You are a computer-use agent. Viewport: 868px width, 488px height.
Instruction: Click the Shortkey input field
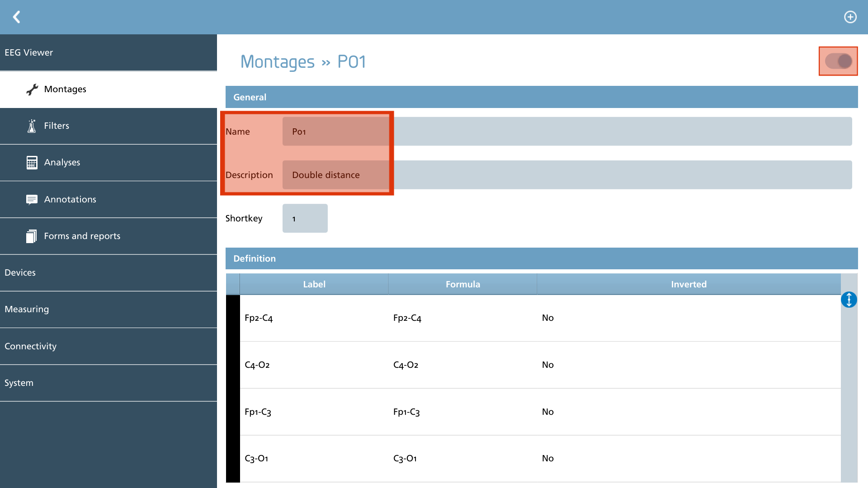point(305,218)
